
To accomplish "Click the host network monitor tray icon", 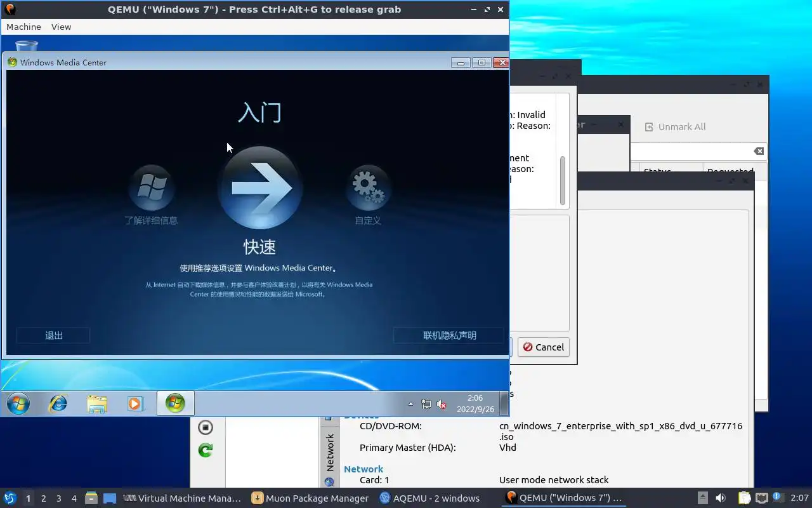I will pyautogui.click(x=761, y=498).
